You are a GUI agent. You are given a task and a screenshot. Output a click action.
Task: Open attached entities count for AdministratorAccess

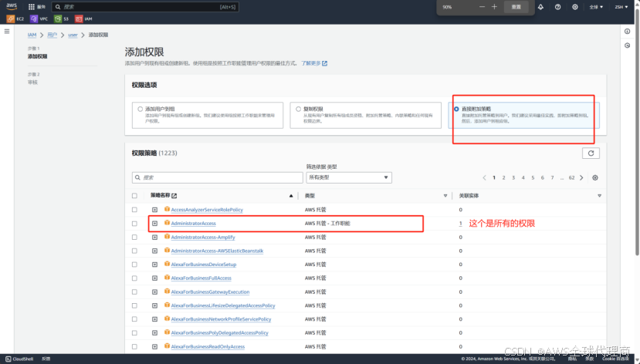tap(460, 224)
